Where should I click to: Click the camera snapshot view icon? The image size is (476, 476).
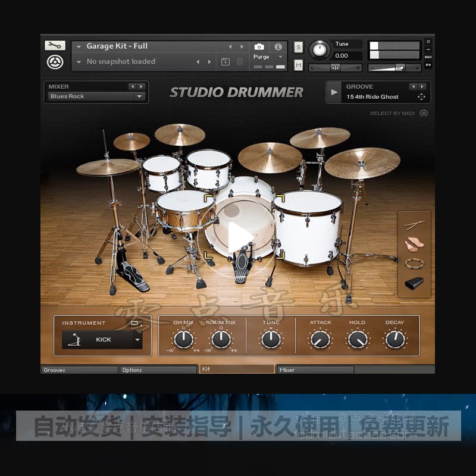(259, 46)
